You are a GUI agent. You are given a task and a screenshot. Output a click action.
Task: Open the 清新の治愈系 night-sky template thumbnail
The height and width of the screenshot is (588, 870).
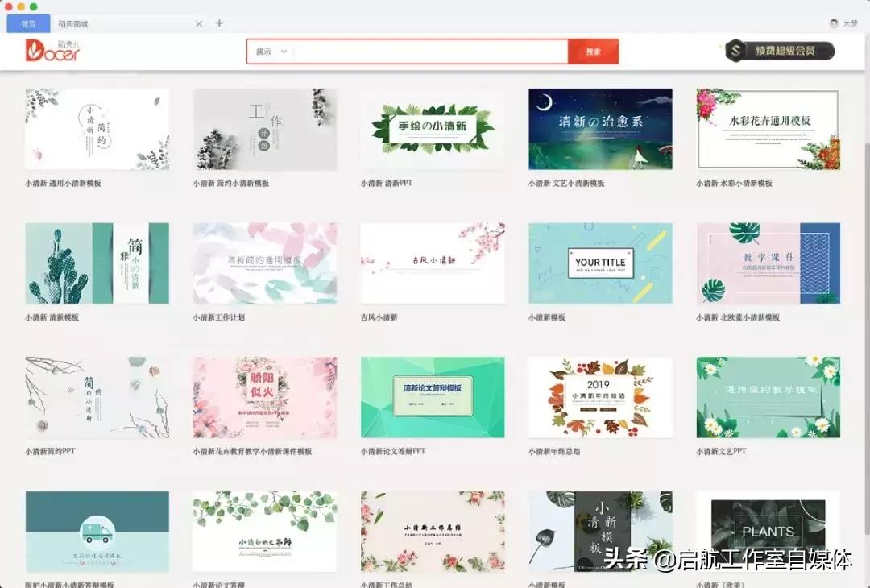click(600, 129)
